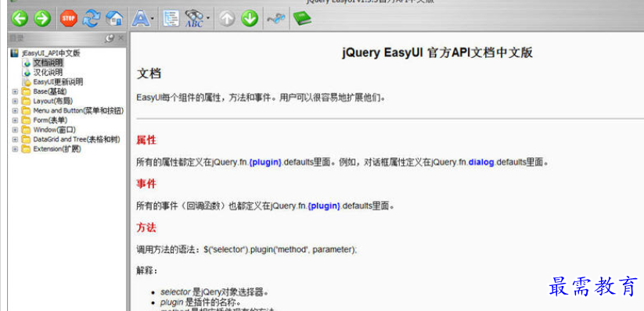Click the 调用方法的语法 syntax line
The image size is (644, 311).
246,249
